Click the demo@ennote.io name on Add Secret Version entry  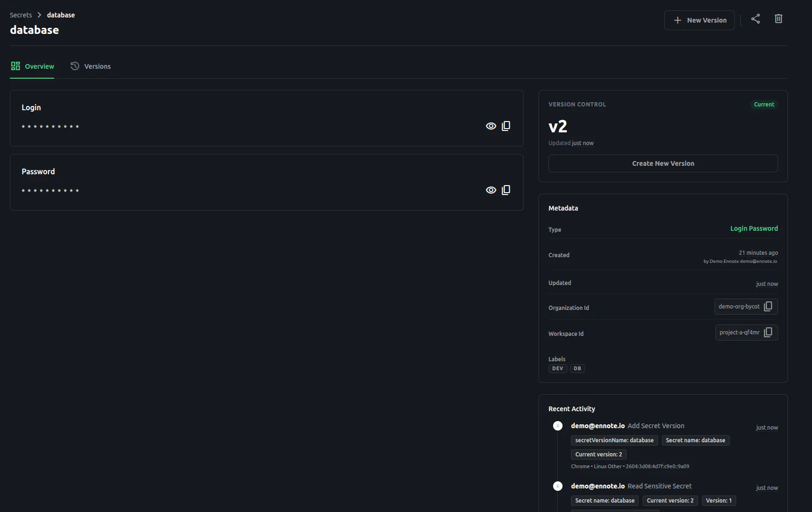598,426
